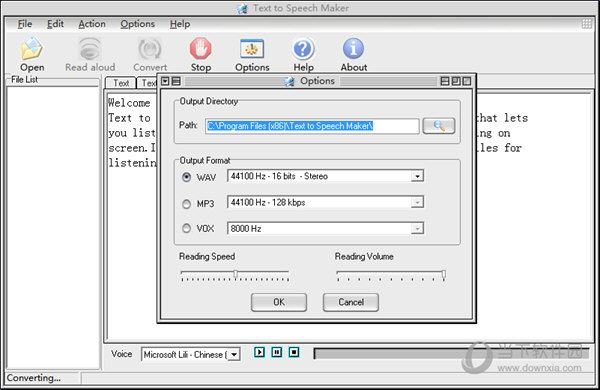Browse output path with magnifier button

point(439,126)
